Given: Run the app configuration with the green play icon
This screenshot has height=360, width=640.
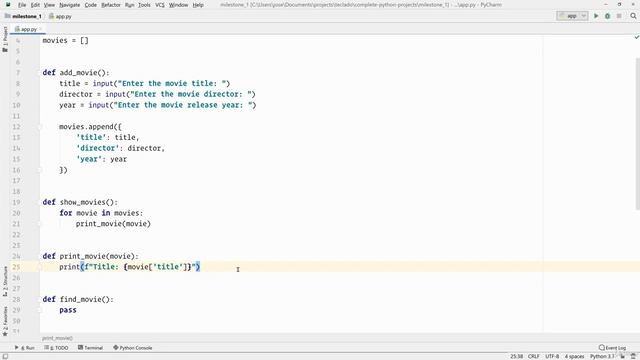Looking at the screenshot, I should (596, 16).
